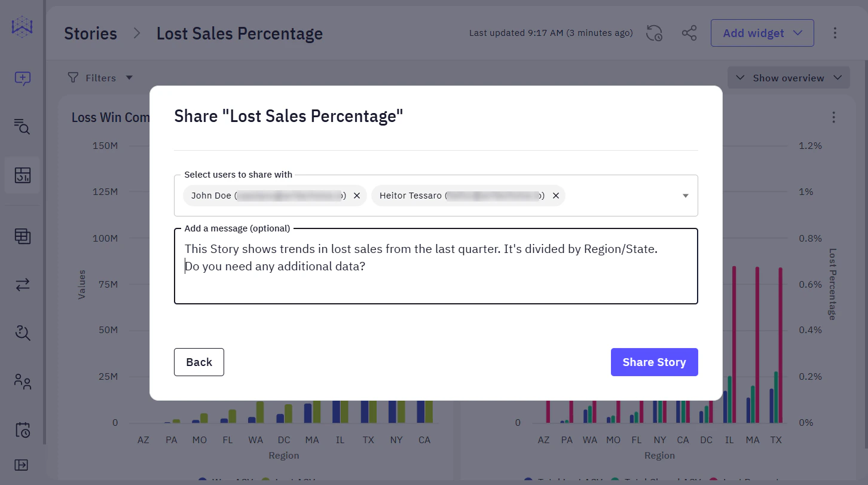The image size is (868, 485).
Task: Select the Stories dashboard sidebar icon
Action: [23, 175]
